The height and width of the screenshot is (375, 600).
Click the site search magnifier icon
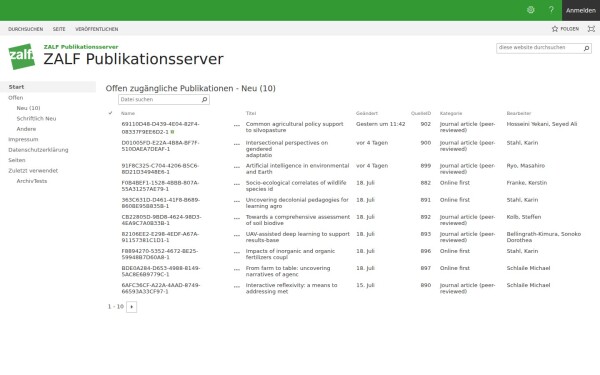tap(586, 48)
